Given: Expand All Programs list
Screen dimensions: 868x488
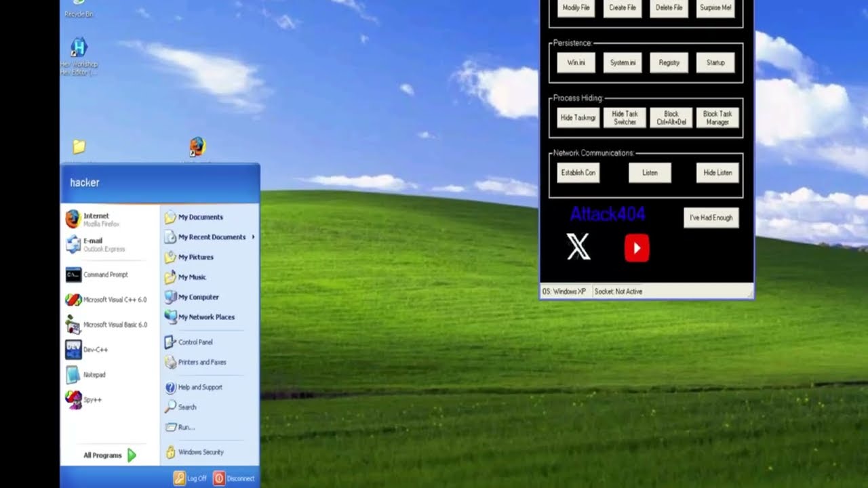Looking at the screenshot, I should [109, 455].
